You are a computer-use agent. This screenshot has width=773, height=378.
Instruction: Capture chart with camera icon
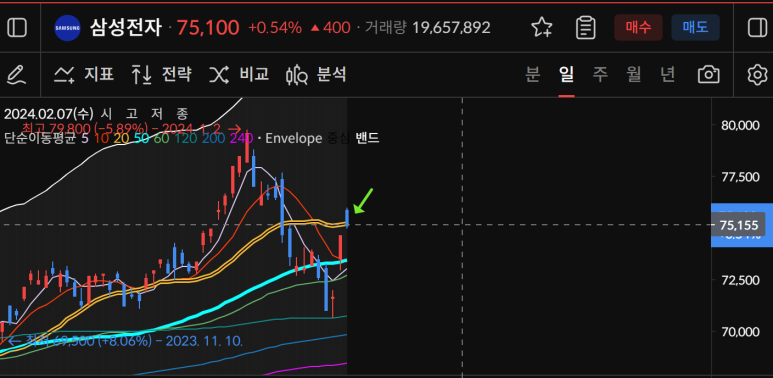(x=708, y=75)
